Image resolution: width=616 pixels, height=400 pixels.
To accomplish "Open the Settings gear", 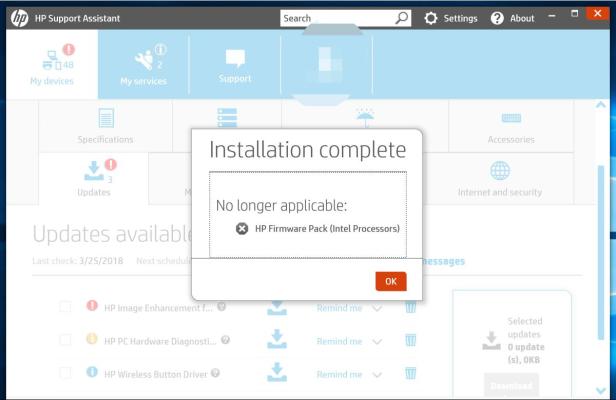I will pos(431,18).
